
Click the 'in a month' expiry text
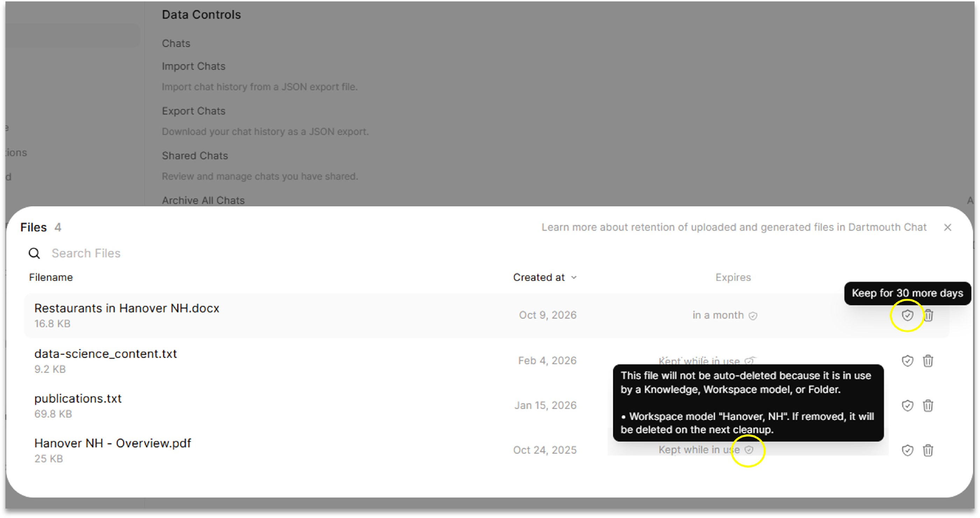718,315
